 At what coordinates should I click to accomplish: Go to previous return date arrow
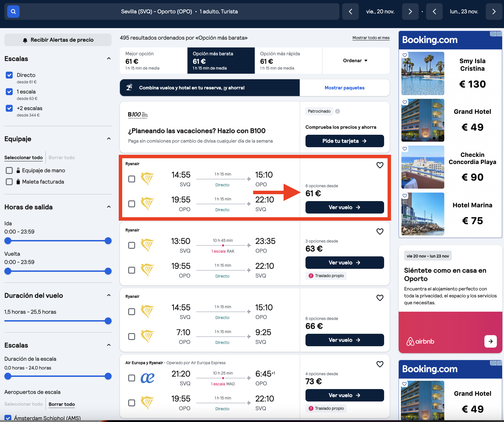(x=434, y=12)
